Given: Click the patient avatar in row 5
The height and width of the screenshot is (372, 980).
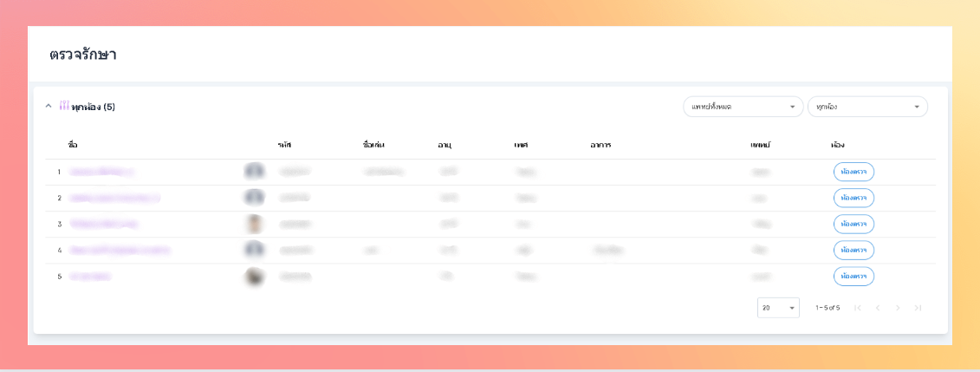Looking at the screenshot, I should point(255,276).
